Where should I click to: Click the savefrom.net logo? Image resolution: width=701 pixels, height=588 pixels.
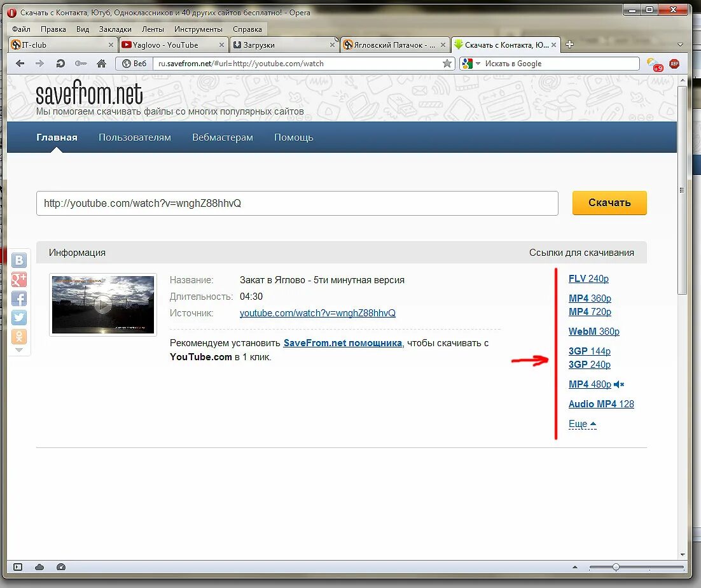click(x=89, y=94)
